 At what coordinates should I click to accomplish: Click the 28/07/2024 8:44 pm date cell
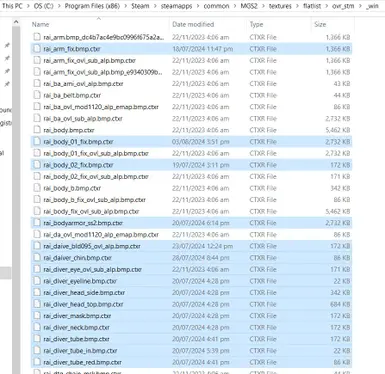click(x=201, y=258)
